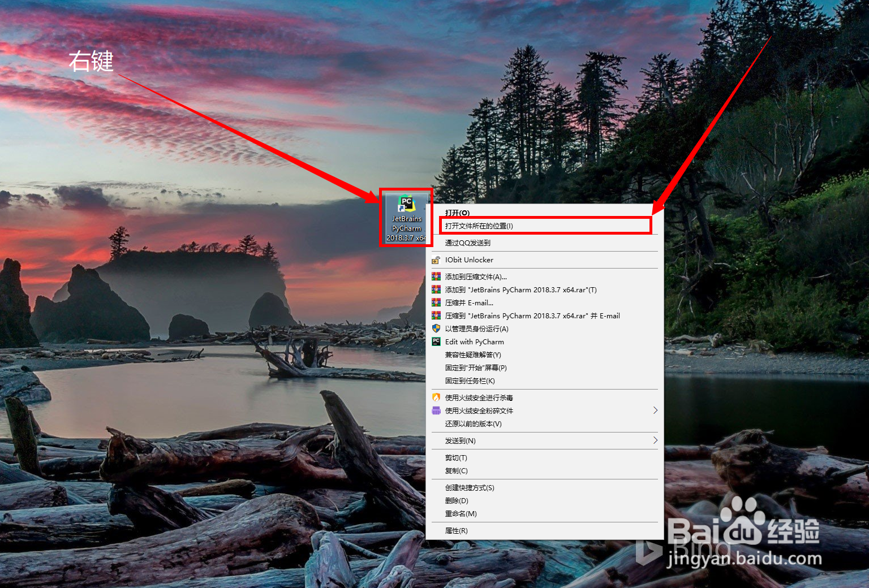Choose Edit with PyCharm menu entry
Screen dimensions: 869x588
click(544, 341)
